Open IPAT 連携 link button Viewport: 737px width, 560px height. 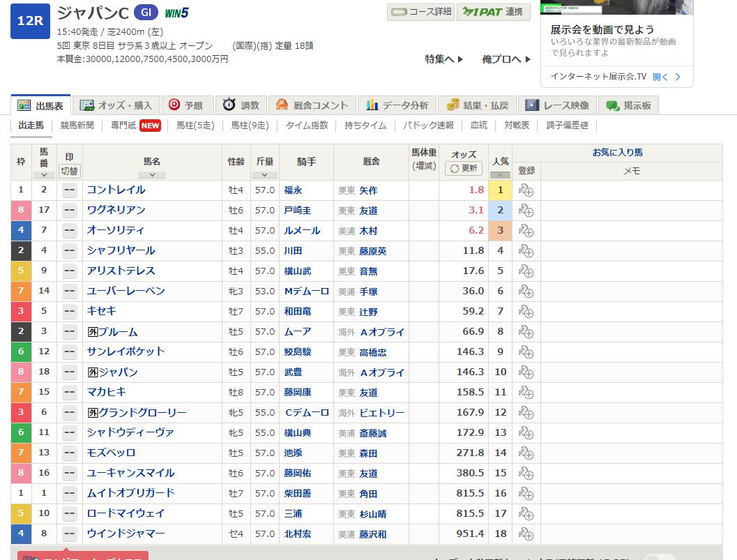tap(493, 12)
